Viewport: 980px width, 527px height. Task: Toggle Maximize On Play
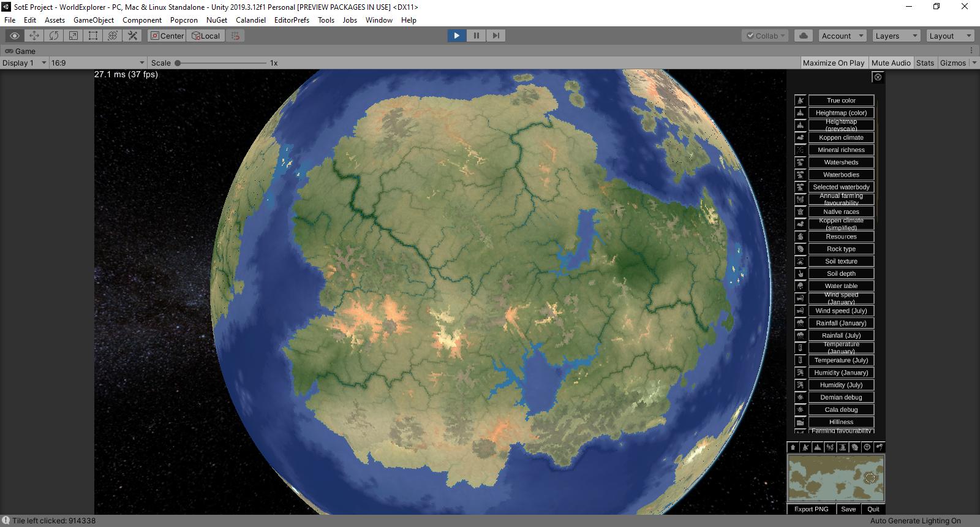point(834,63)
